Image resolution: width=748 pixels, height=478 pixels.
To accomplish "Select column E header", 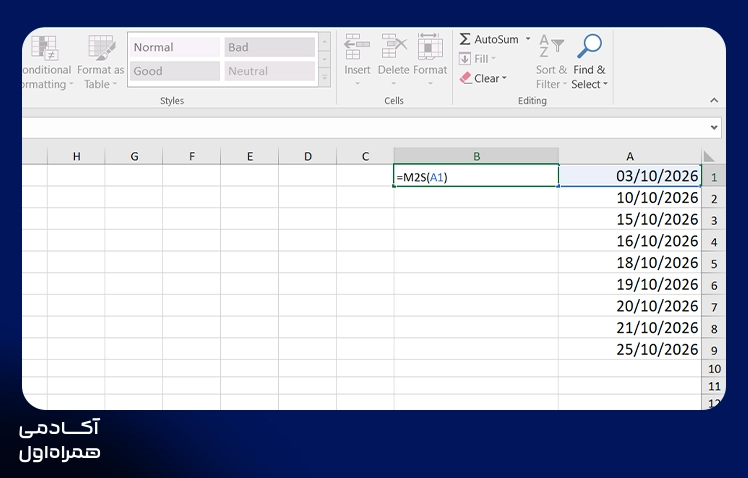I will (249, 156).
